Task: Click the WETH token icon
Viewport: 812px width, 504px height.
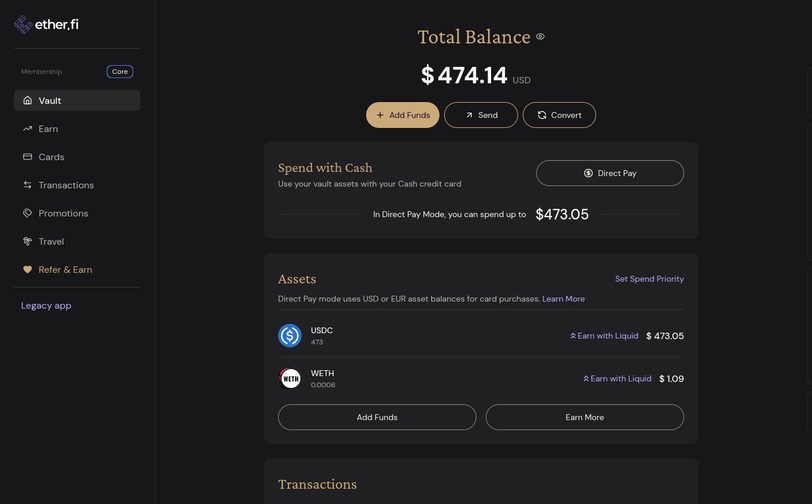Action: pyautogui.click(x=290, y=378)
